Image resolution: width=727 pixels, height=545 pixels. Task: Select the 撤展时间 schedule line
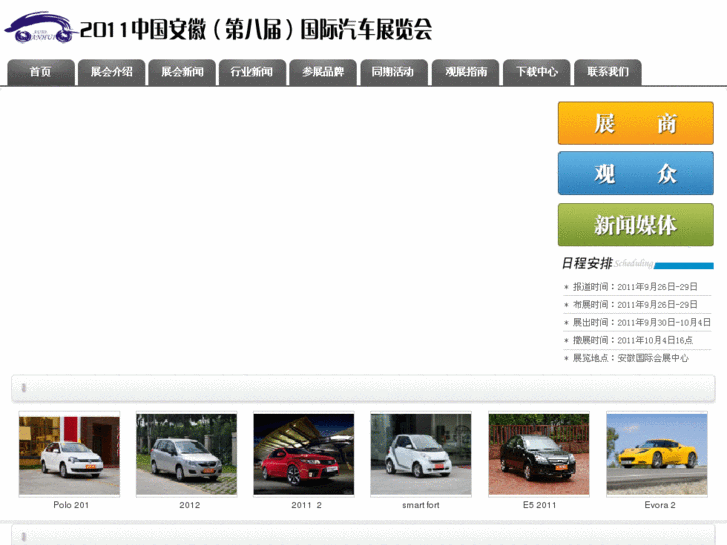tap(628, 340)
